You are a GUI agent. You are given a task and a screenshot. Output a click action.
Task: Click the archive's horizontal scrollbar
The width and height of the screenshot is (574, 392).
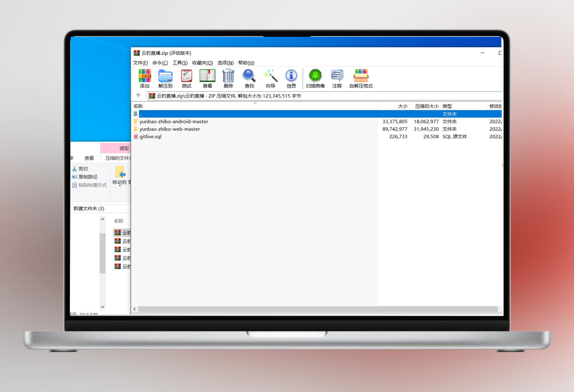coord(316,309)
